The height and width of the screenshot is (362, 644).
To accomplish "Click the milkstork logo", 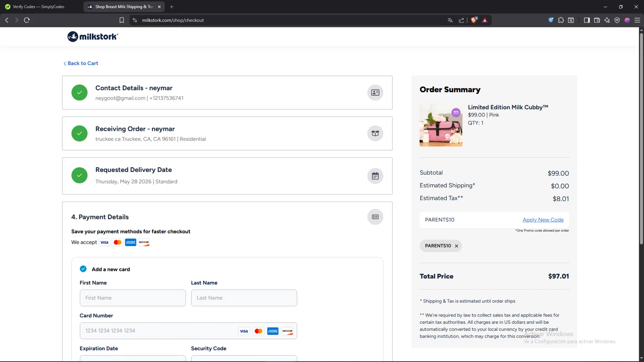I will tap(93, 37).
